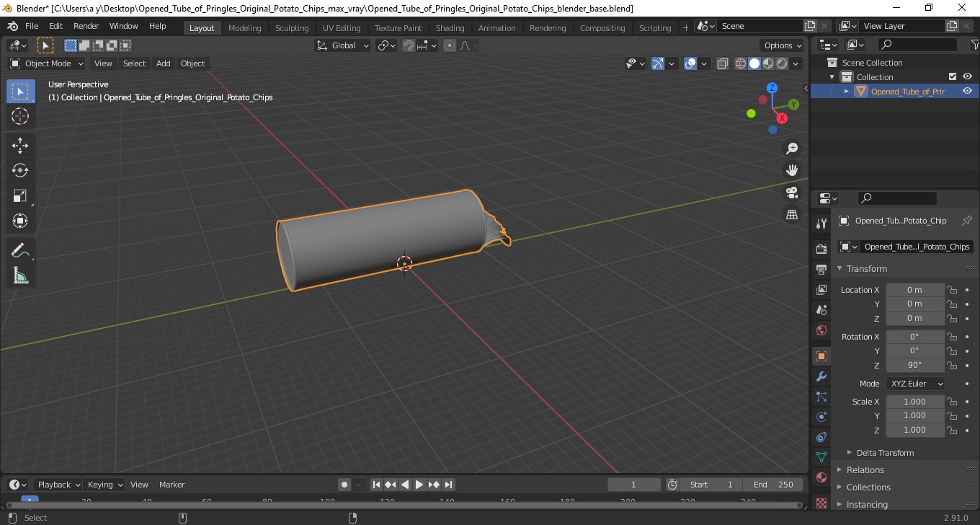Switch to Shading workspace tab
The image size is (980, 525).
[x=450, y=28]
